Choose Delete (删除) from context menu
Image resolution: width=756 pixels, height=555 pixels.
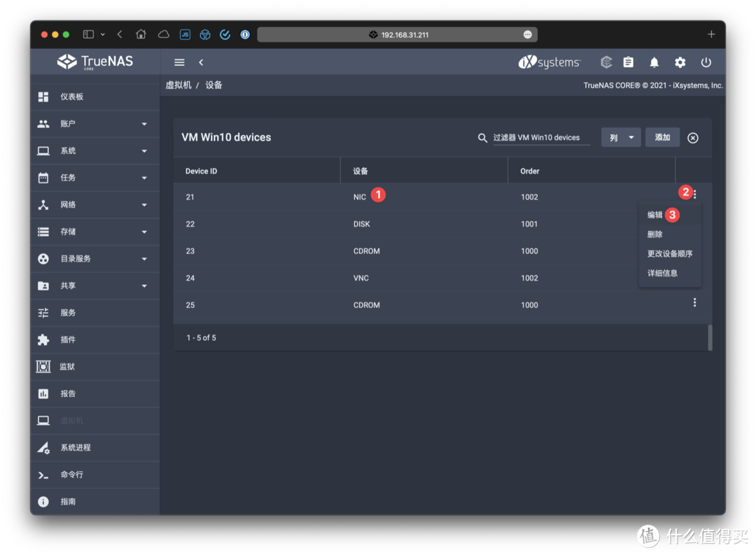coord(670,234)
